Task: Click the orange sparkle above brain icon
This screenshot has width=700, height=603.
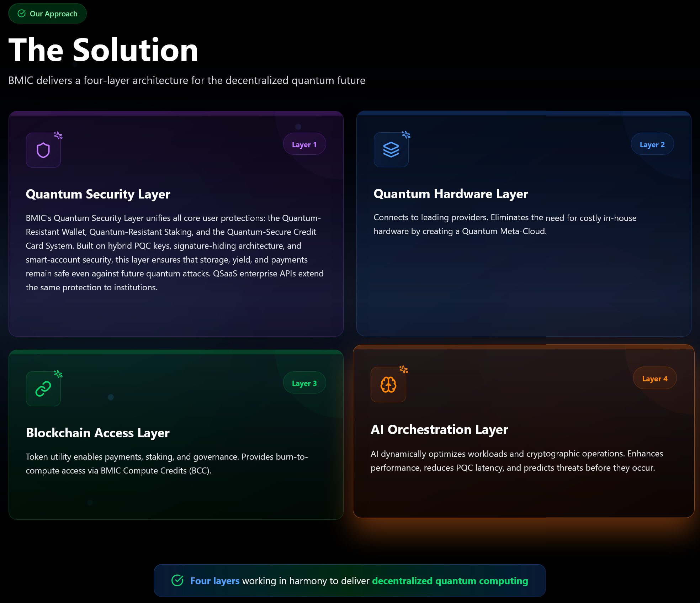Action: 404,369
